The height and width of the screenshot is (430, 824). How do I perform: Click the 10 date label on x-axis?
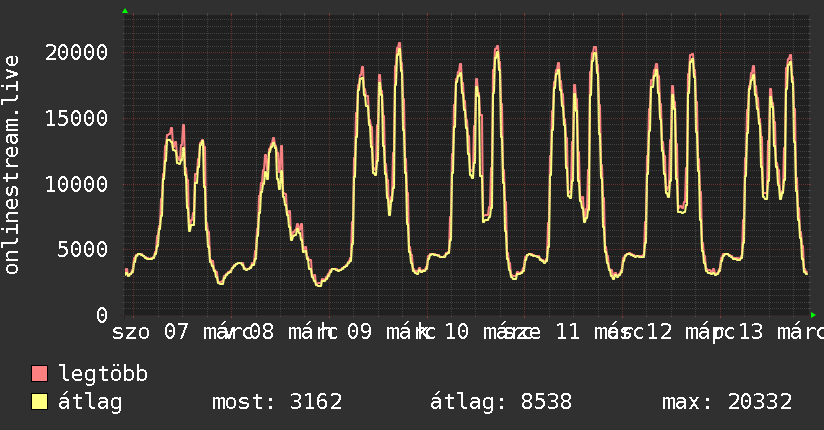point(457,332)
